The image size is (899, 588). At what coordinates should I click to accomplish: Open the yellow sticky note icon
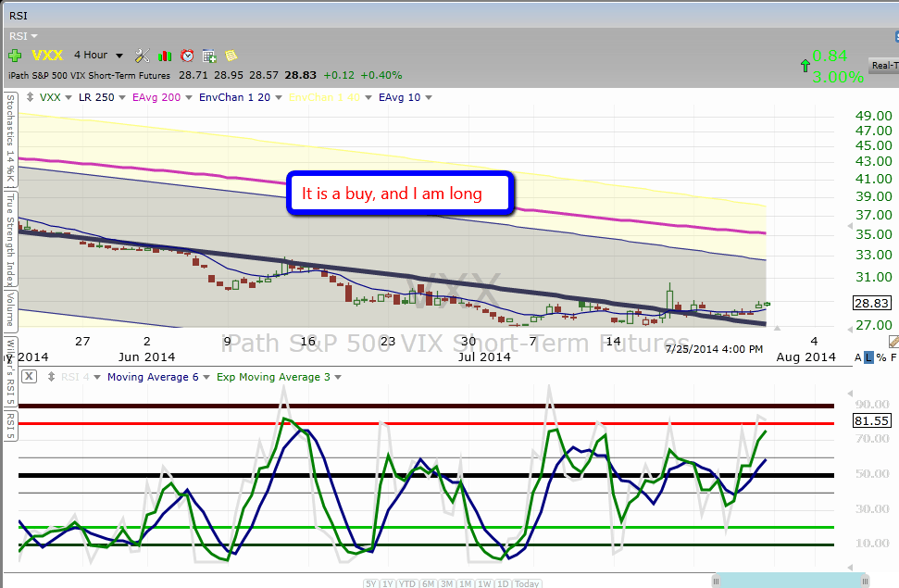231,56
